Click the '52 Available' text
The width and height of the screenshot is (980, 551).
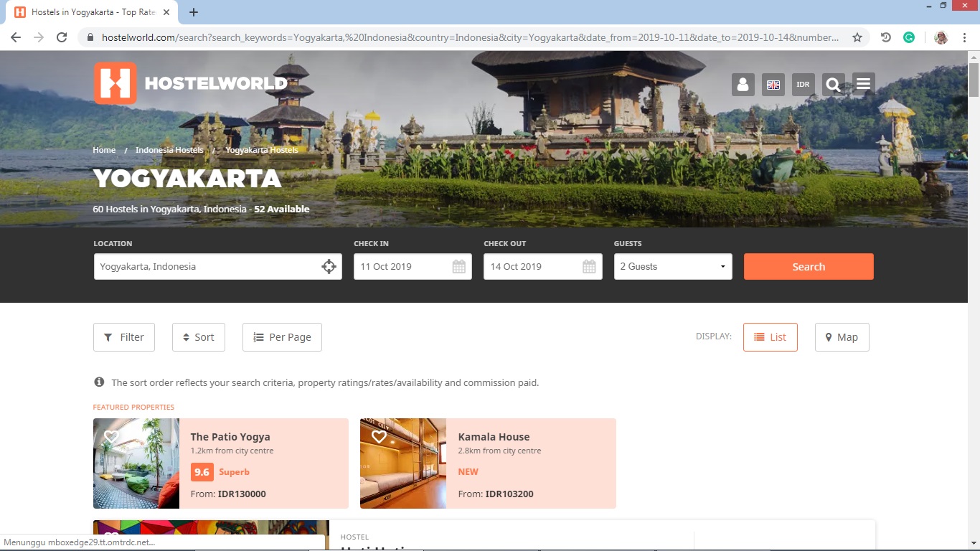282,209
